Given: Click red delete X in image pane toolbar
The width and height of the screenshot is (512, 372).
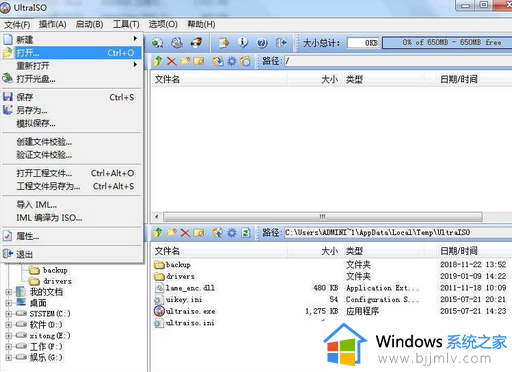Looking at the screenshot, I should click(172, 61).
